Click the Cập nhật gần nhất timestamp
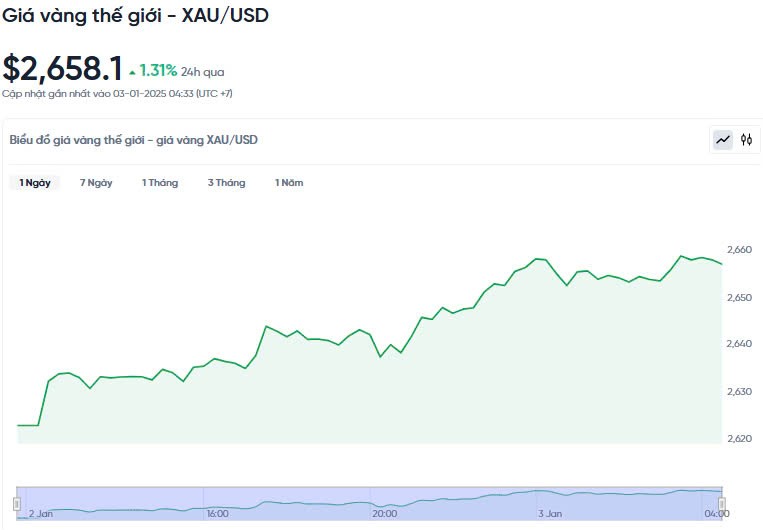 pyautogui.click(x=118, y=93)
